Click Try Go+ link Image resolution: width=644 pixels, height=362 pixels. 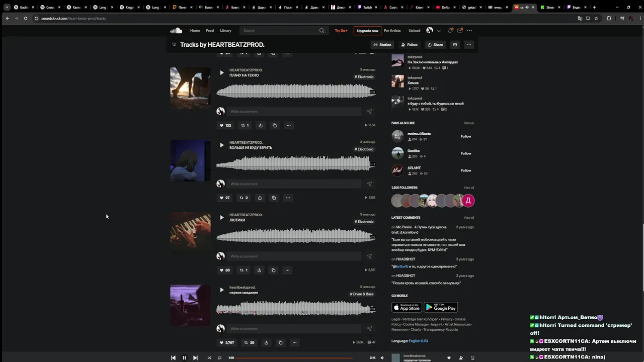point(341,31)
